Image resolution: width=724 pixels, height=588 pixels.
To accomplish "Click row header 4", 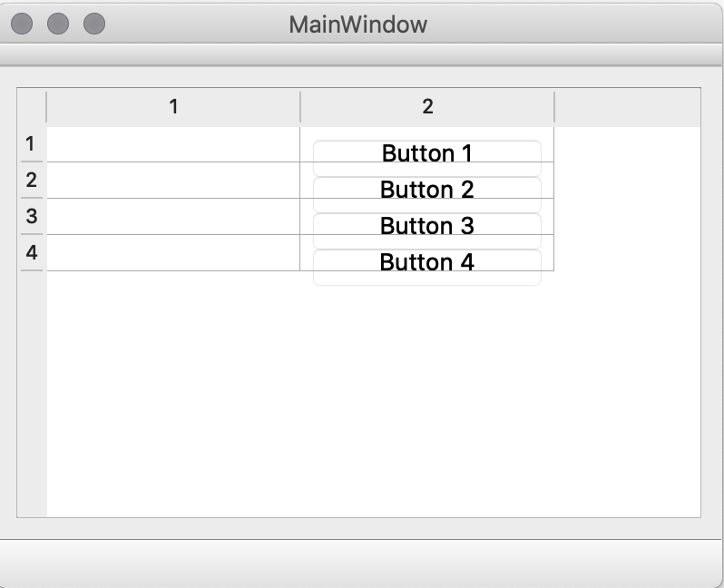I will (32, 253).
